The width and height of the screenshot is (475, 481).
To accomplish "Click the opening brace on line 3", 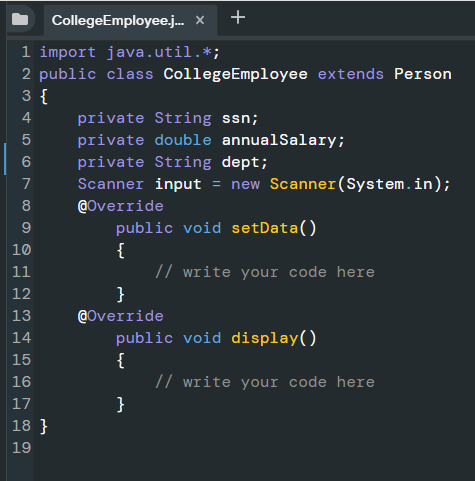I will pos(44,96).
